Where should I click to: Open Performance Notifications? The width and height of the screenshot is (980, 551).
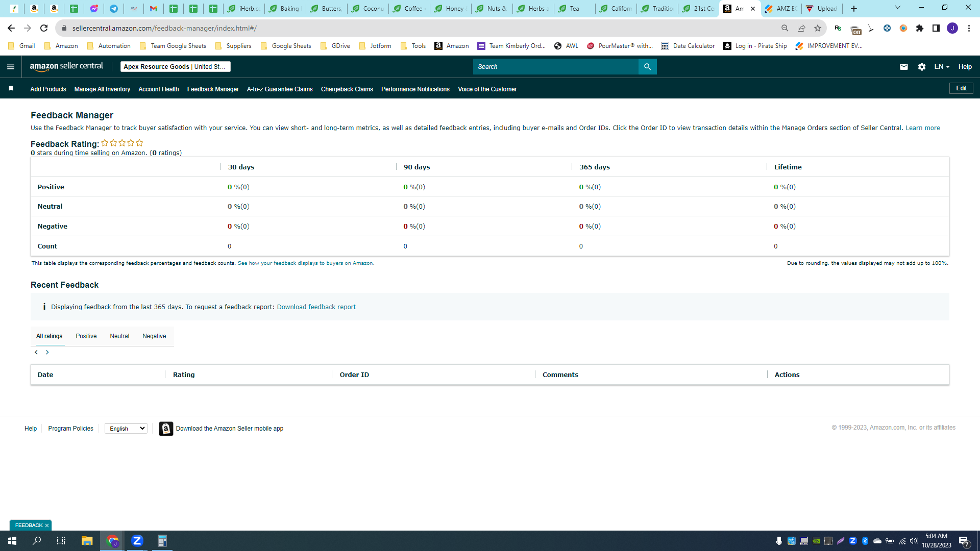[415, 89]
